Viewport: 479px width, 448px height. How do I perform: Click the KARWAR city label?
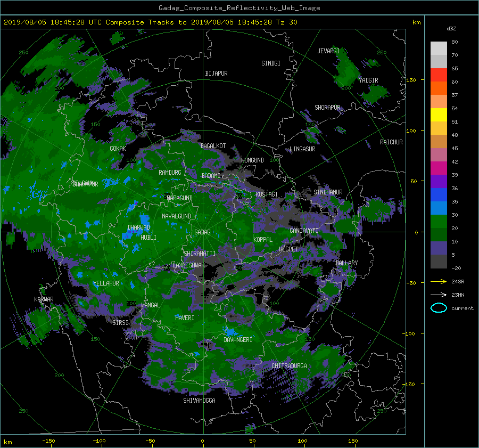44,299
